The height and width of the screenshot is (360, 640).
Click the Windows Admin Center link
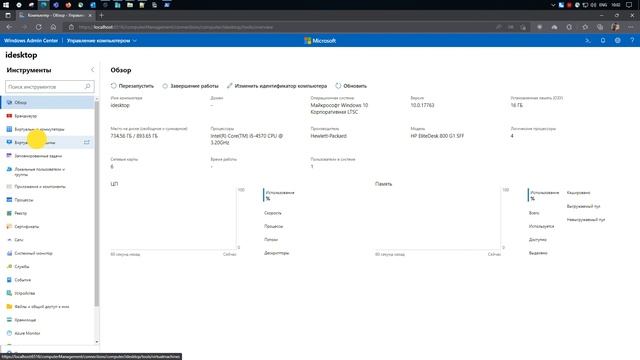[31, 40]
